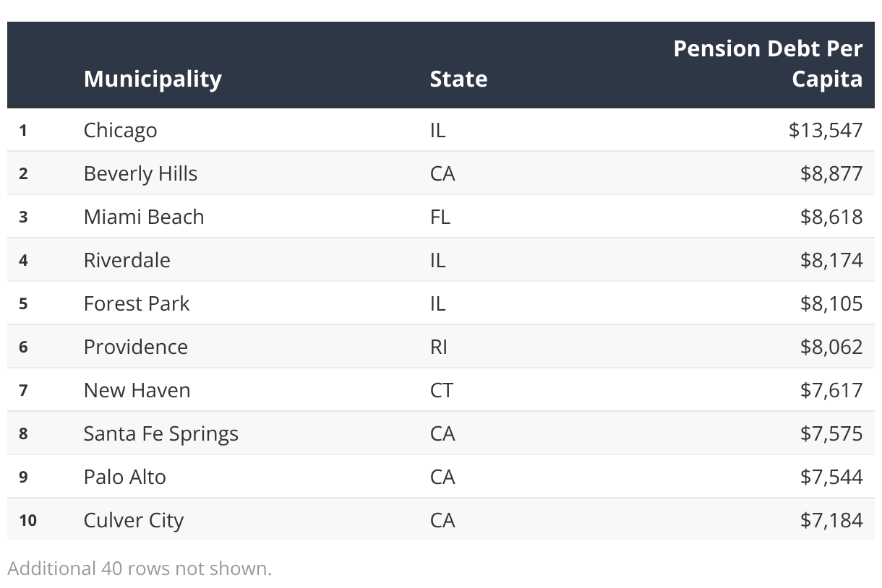Click the FL state cell
882x588 pixels.
tap(440, 217)
